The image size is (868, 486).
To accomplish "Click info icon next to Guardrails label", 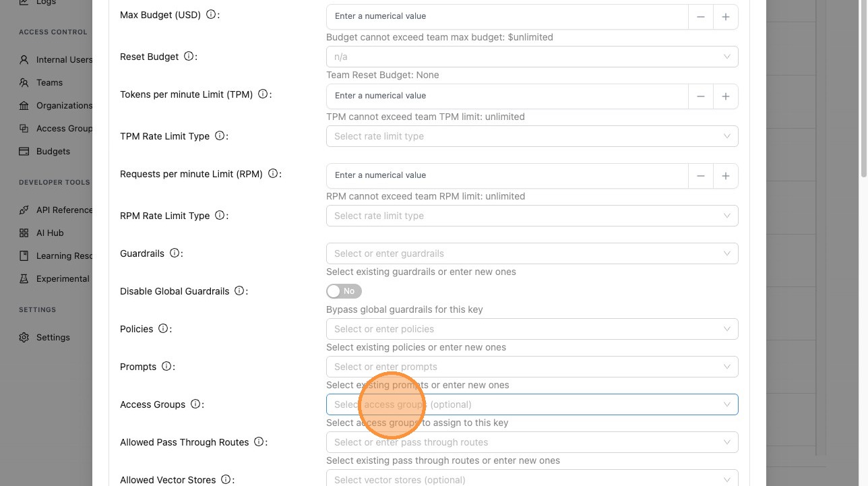I will (x=175, y=253).
